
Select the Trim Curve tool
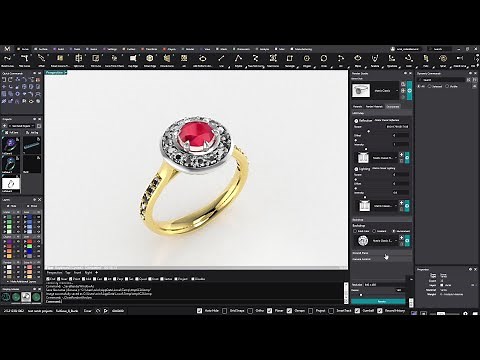(96, 60)
